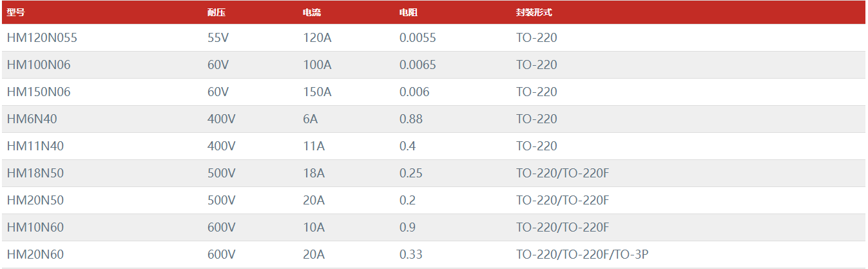Open the HM6N40 model entry
The width and height of the screenshot is (868, 269).
[x=32, y=119]
